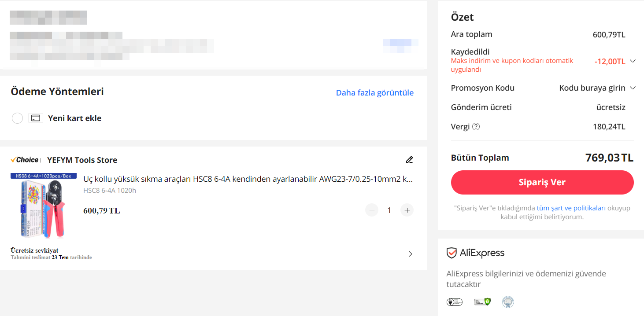Click the green shield SSL badge
Image resolution: width=644 pixels, height=316 pixels.
482,302
